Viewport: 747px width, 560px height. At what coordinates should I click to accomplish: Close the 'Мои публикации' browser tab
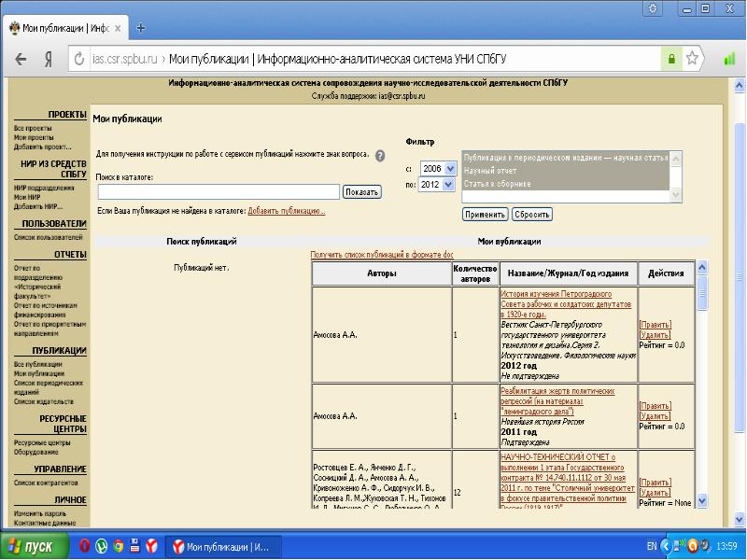click(x=118, y=28)
